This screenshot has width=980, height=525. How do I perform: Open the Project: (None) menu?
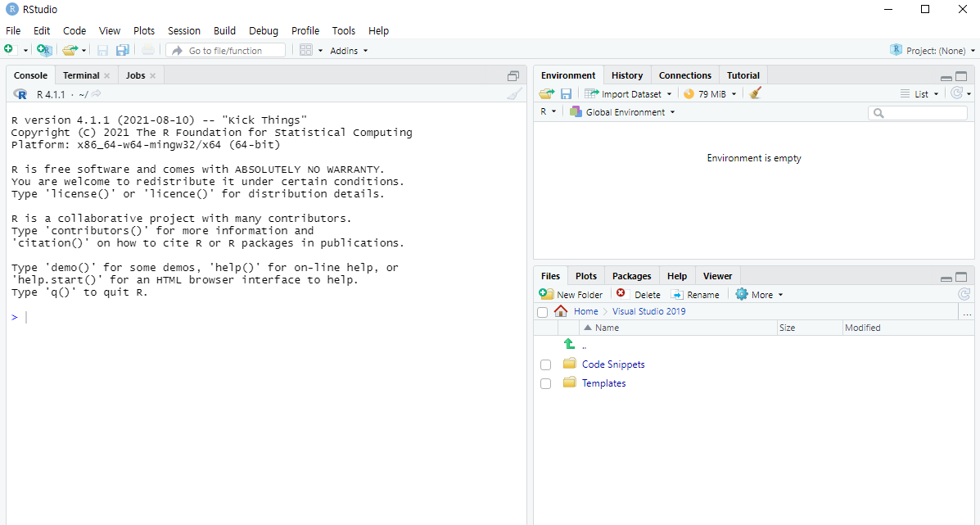coord(933,51)
